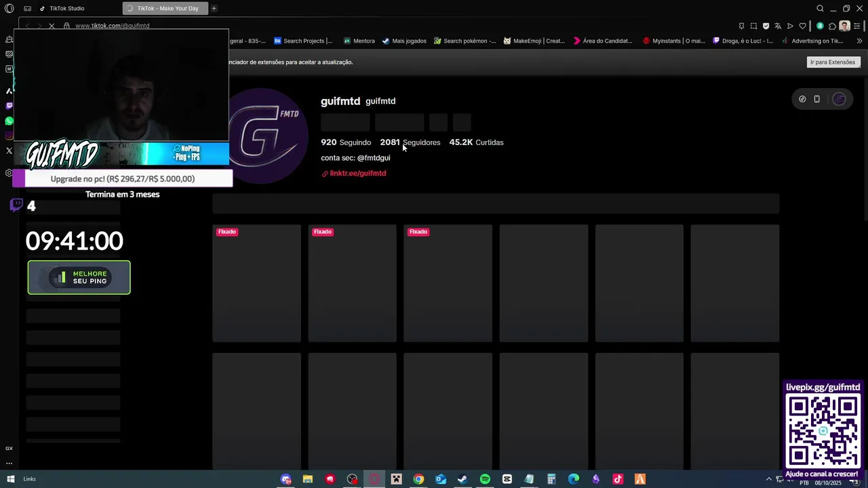Open a new tab with plus button
The width and height of the screenshot is (868, 488).
(x=214, y=8)
